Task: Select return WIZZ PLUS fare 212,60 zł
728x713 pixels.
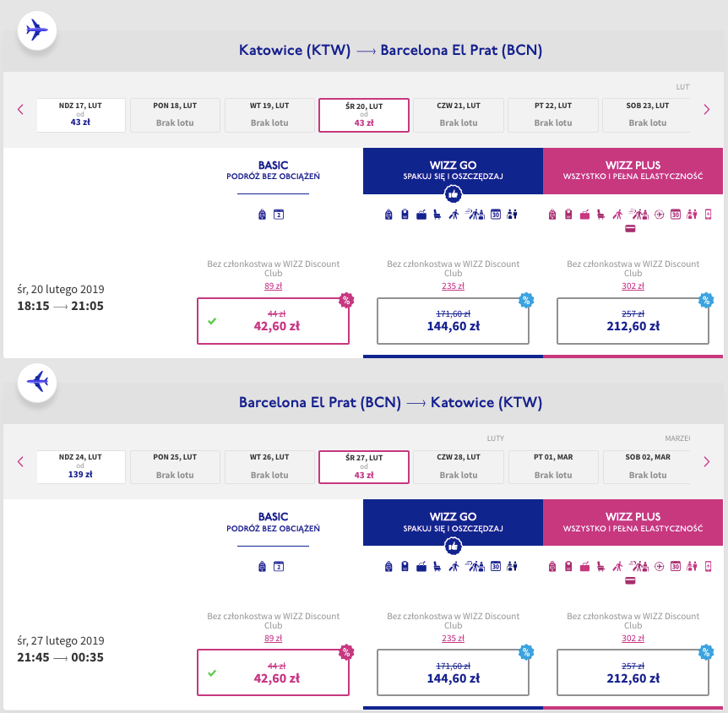Action: (633, 672)
